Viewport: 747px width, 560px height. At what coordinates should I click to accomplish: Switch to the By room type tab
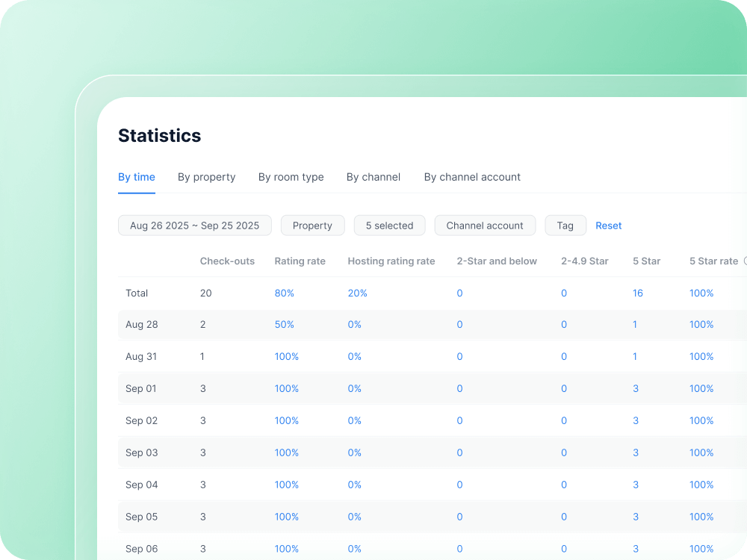point(291,177)
